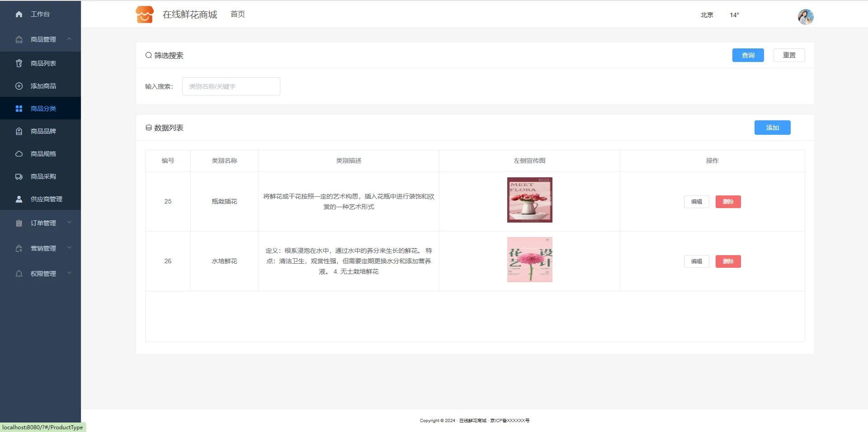Image resolution: width=868 pixels, height=432 pixels.
Task: Click the orange flower shop logo
Action: tap(145, 14)
